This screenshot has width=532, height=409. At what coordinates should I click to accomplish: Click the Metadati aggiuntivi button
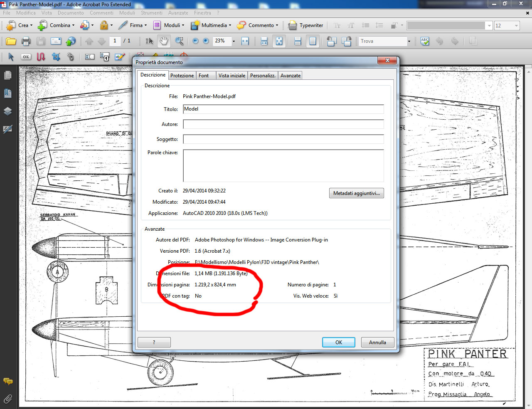pos(357,193)
